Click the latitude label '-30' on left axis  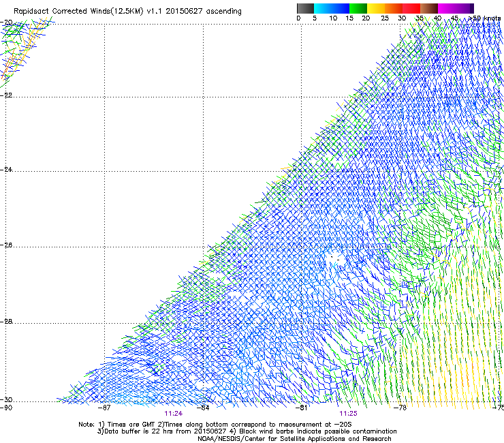pos(6,400)
